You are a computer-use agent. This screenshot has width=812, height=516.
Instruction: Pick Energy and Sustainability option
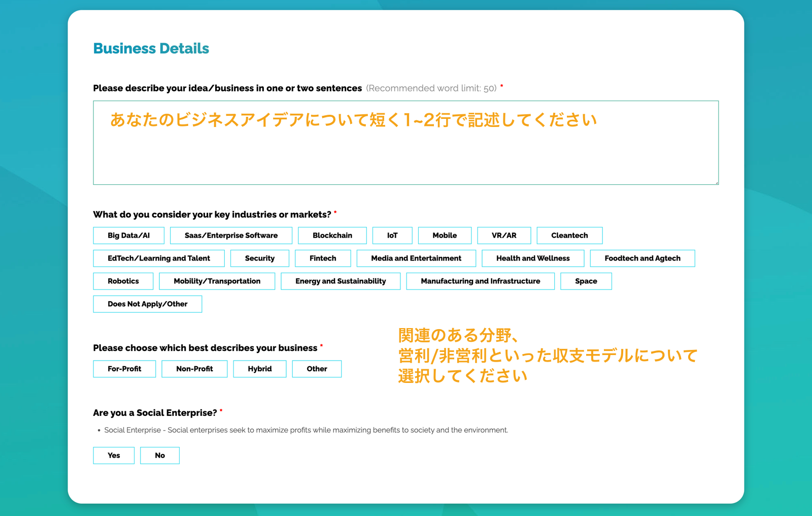(341, 281)
